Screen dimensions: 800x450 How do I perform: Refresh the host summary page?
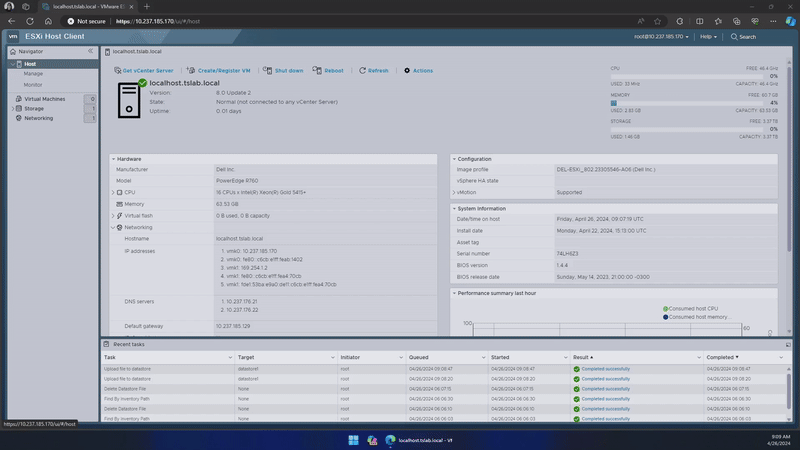tap(373, 71)
